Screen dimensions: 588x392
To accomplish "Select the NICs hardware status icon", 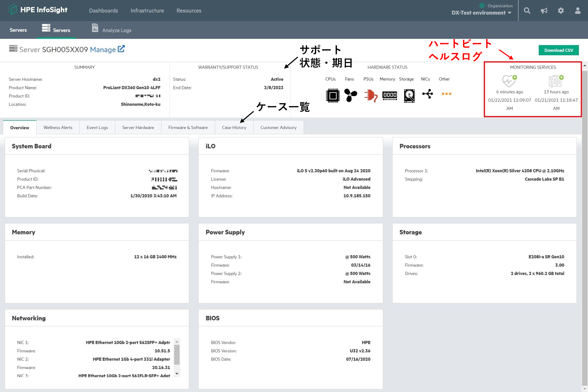I will pos(427,94).
